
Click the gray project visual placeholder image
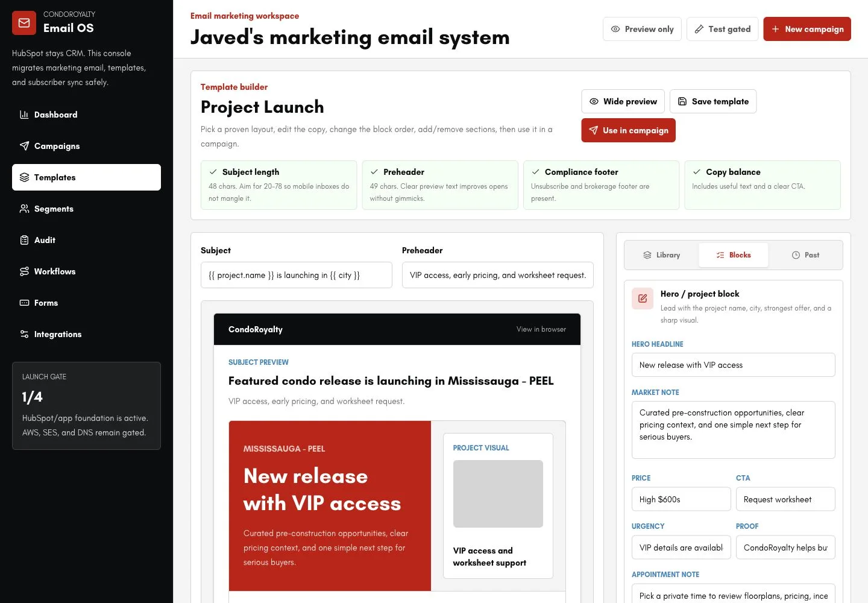click(498, 494)
